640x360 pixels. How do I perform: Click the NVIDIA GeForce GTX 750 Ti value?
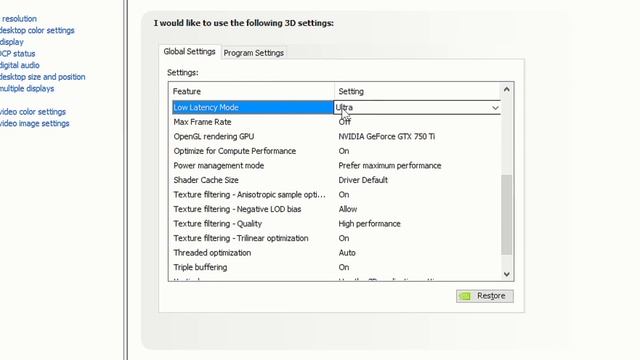pos(387,137)
